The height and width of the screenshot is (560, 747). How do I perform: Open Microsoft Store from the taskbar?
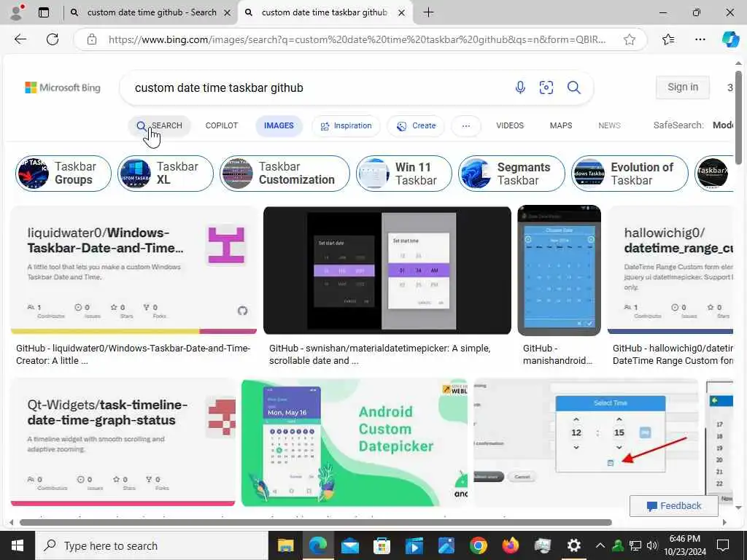click(x=382, y=545)
